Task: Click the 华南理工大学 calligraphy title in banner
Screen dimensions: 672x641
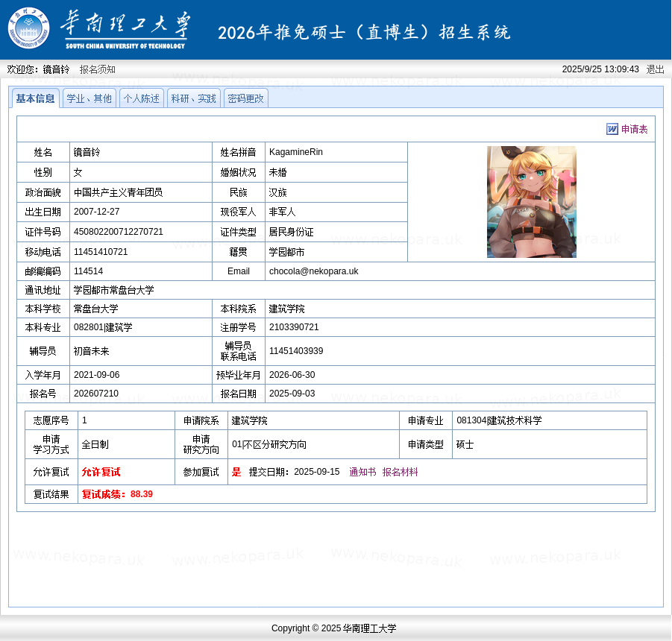Action: [125, 28]
